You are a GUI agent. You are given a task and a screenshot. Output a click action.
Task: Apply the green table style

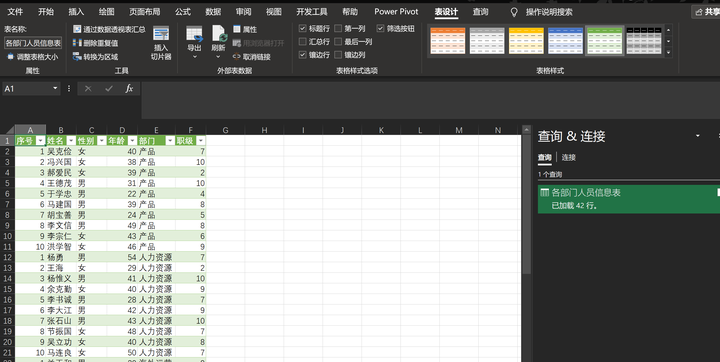pos(605,41)
